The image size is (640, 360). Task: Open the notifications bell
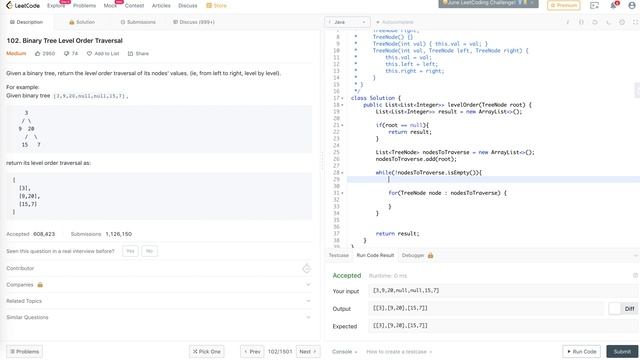tap(613, 5)
